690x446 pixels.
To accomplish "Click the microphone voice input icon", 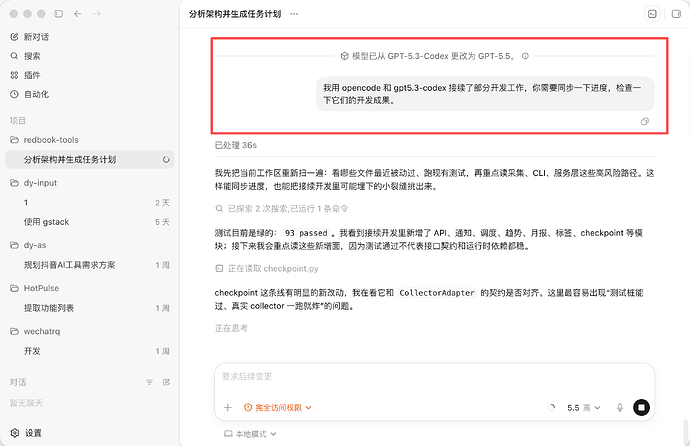I will click(x=620, y=408).
